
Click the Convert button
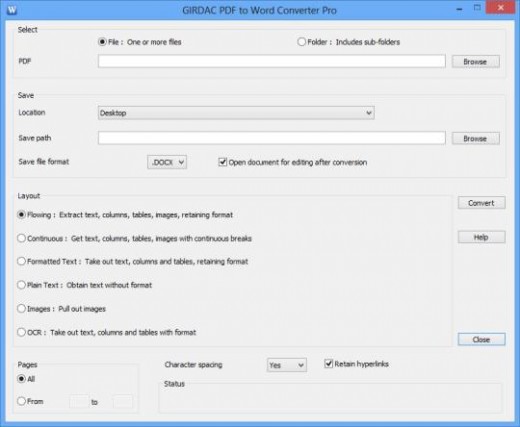click(x=481, y=203)
